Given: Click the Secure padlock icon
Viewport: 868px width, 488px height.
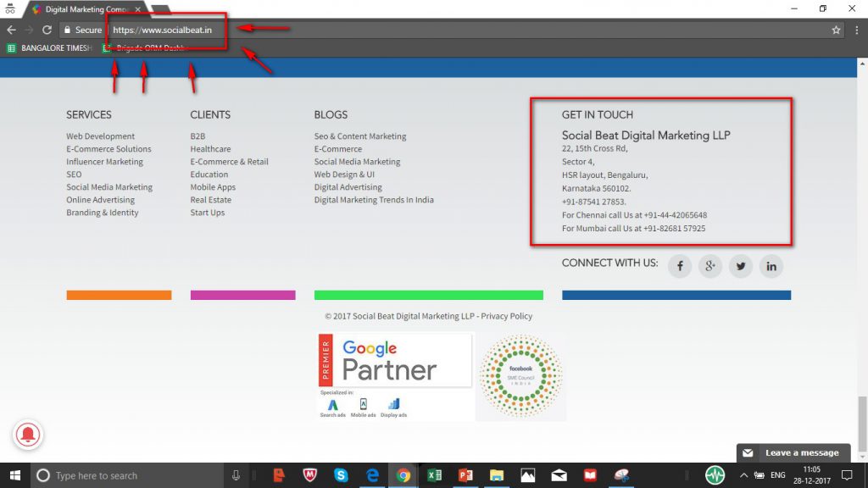Looking at the screenshot, I should (68, 30).
